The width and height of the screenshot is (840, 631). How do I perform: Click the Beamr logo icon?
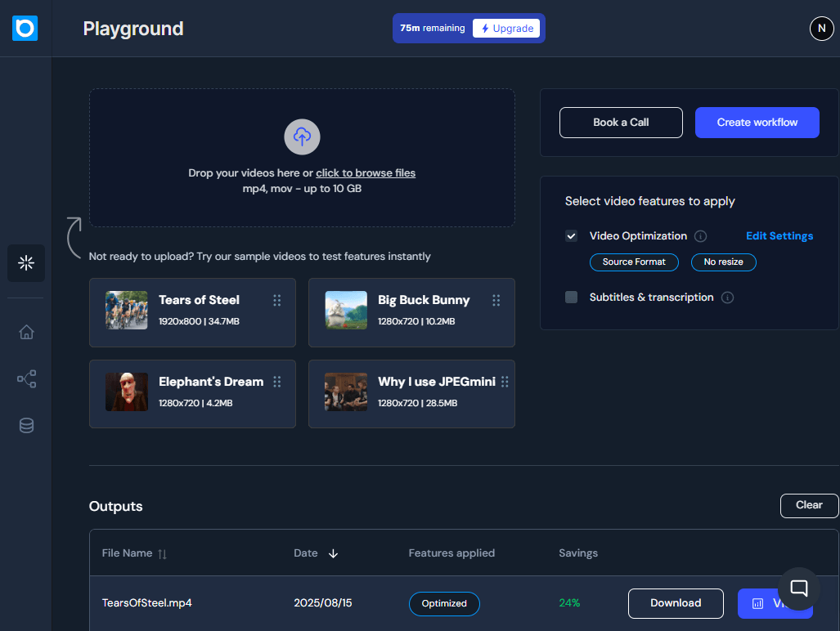[x=25, y=29]
